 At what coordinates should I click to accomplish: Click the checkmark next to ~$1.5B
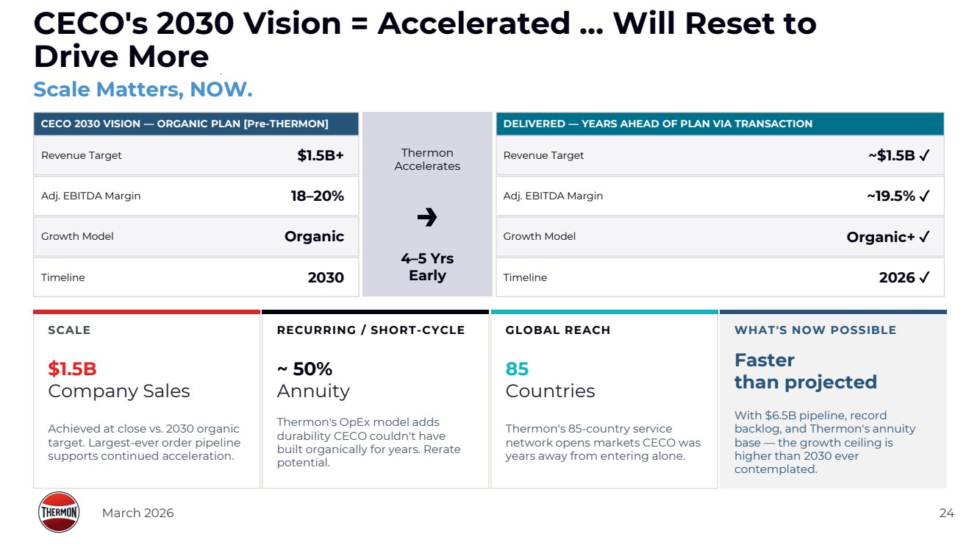point(925,155)
